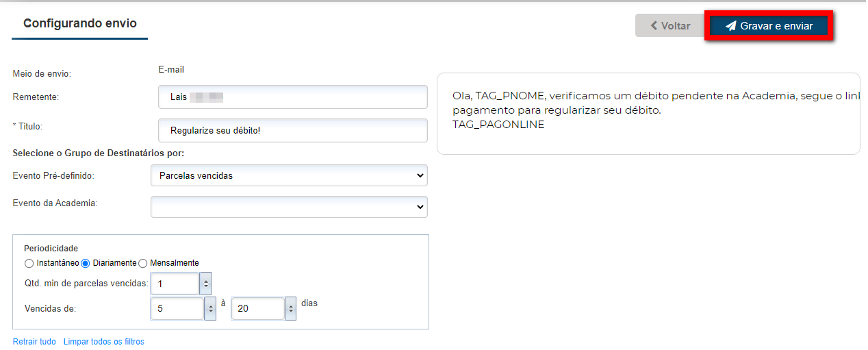This screenshot has height=350, width=868.
Task: Switch to the Configurando envio tab
Action: [x=80, y=23]
